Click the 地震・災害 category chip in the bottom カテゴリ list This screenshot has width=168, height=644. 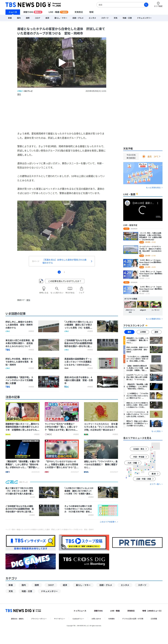[27, 591]
